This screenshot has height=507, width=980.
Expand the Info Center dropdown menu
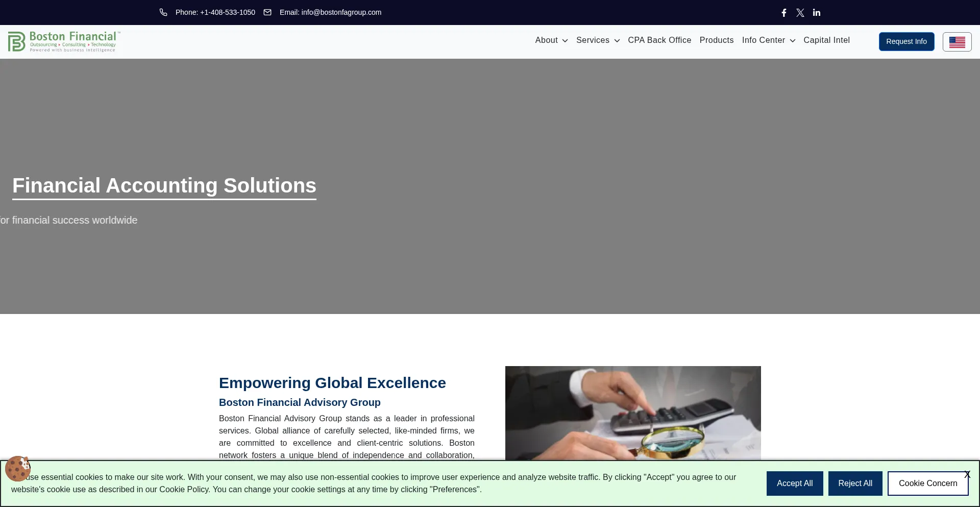[768, 40]
